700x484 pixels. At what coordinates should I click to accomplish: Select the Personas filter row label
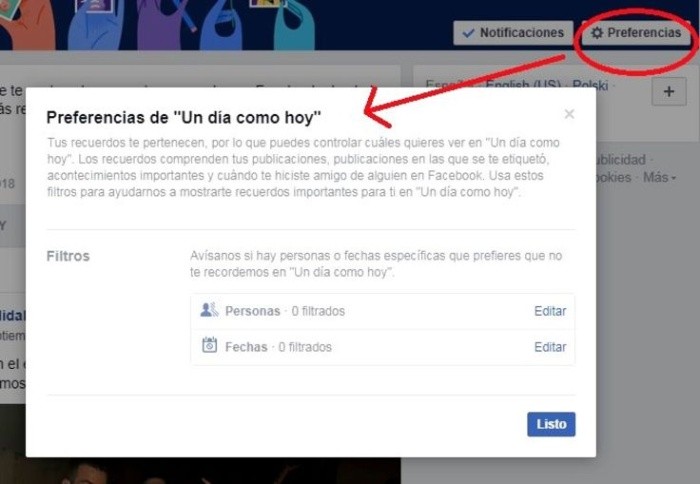[252, 311]
